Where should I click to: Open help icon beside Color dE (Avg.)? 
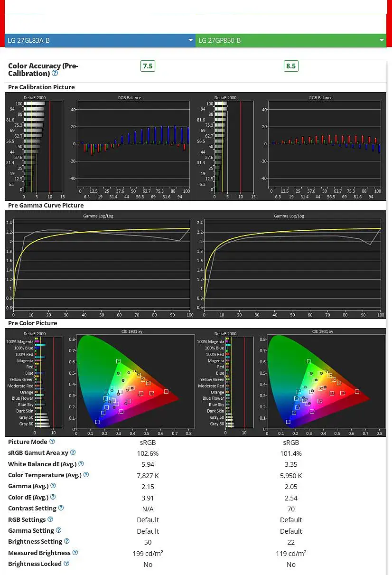coord(53,497)
